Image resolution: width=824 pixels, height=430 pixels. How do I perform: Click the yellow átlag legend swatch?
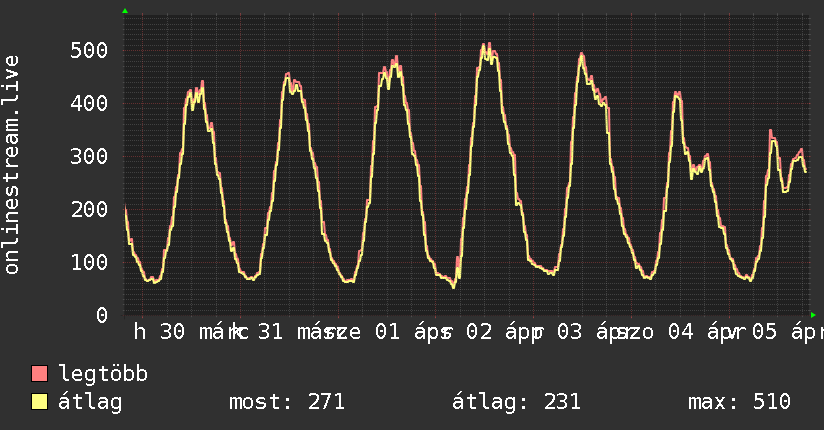point(40,402)
